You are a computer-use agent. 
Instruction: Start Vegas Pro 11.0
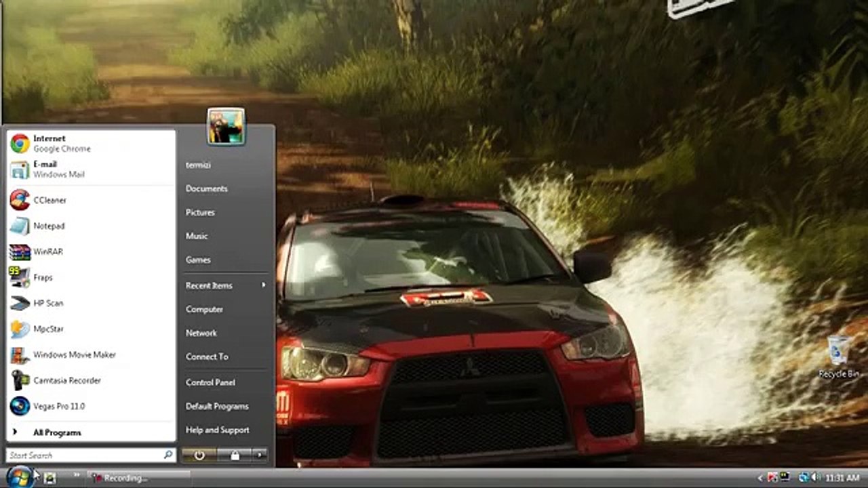(x=90, y=406)
